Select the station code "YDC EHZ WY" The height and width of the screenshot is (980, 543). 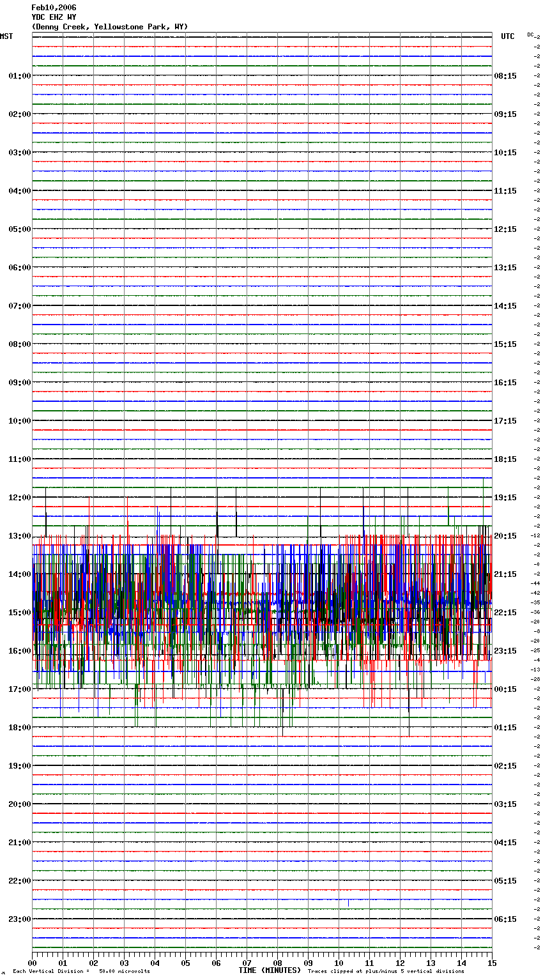[54, 17]
